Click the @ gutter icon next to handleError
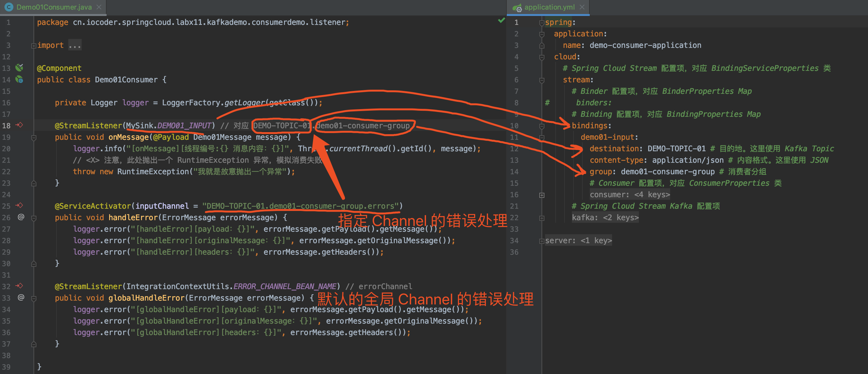 tap(21, 217)
